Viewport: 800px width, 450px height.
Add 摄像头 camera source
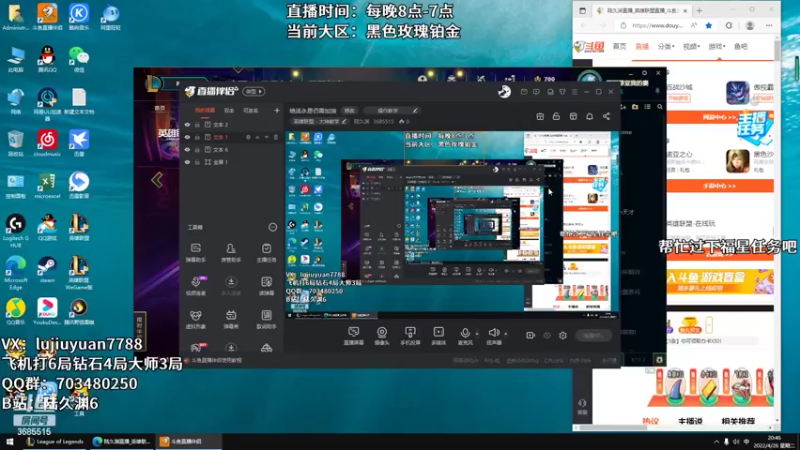382,336
